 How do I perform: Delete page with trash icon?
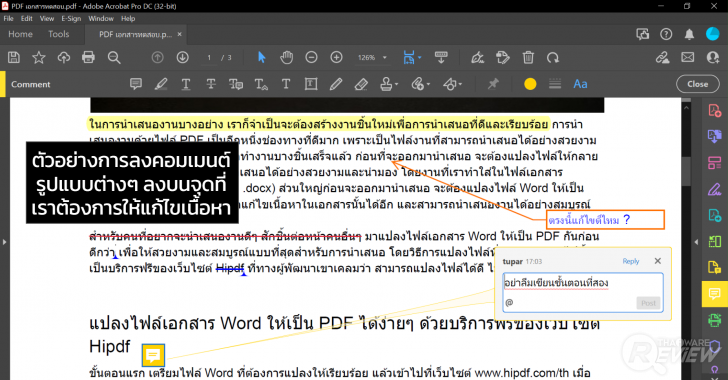[528, 58]
